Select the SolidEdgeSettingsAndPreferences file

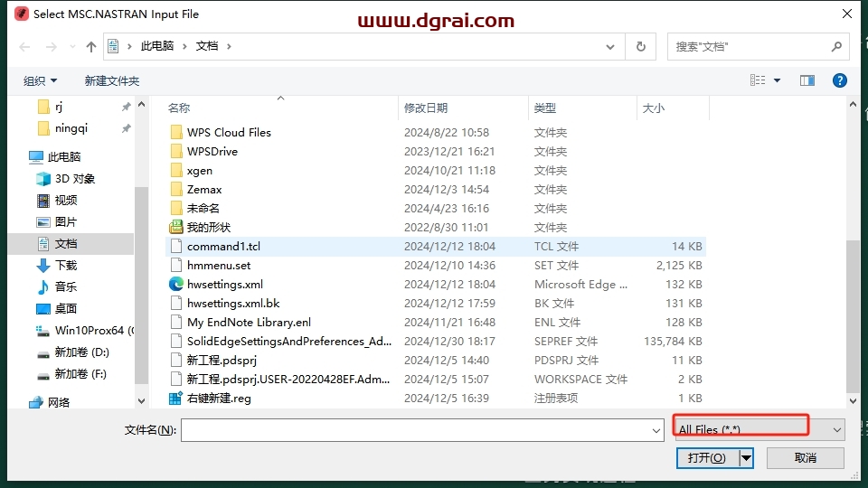(x=435, y=341)
